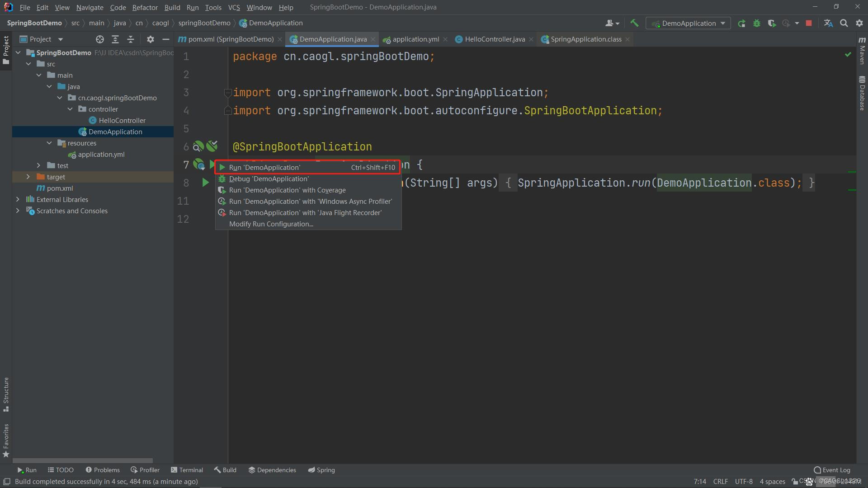868x488 pixels.
Task: Click the Spring gutter icon on line 7
Action: (x=199, y=164)
